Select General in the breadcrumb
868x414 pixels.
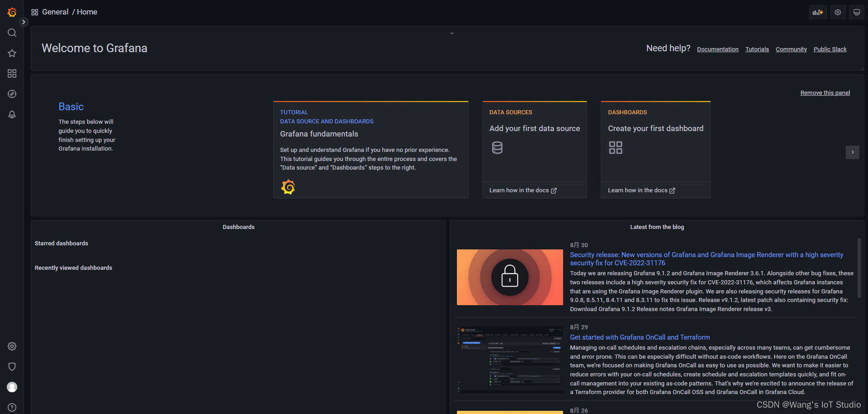55,12
